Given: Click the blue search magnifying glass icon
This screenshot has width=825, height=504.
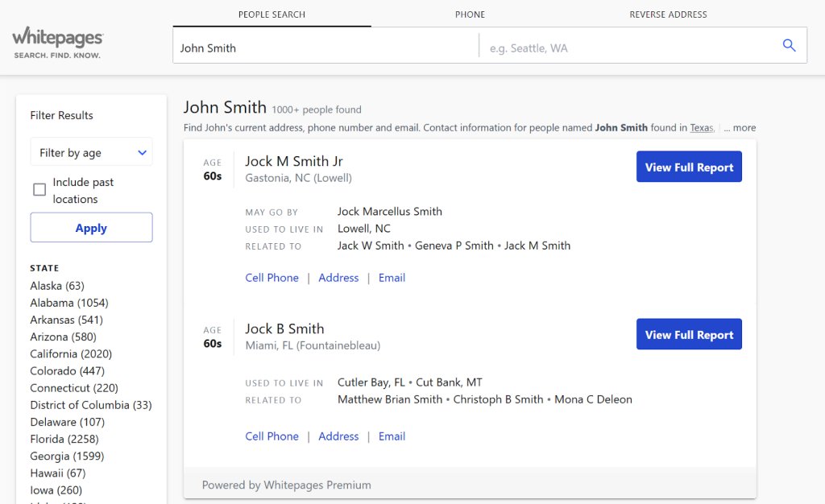Looking at the screenshot, I should click(x=789, y=45).
